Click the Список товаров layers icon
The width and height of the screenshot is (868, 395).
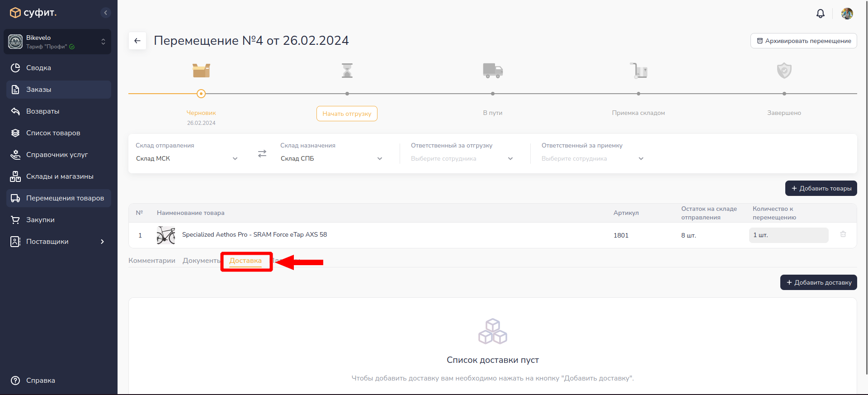tap(15, 133)
